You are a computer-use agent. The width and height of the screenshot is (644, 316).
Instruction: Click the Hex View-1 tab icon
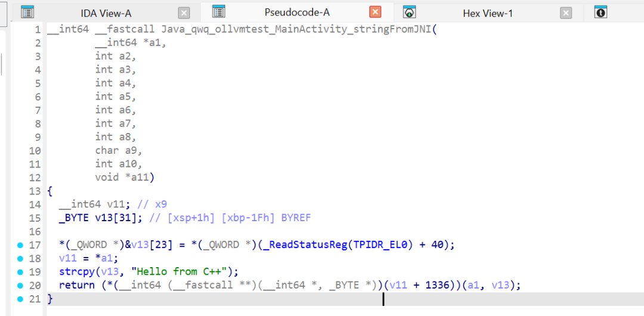coord(410,12)
